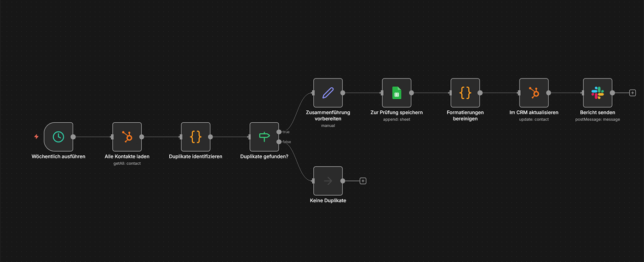Click the "update: contact" subtitle text
The width and height of the screenshot is (644, 262).
click(x=534, y=120)
